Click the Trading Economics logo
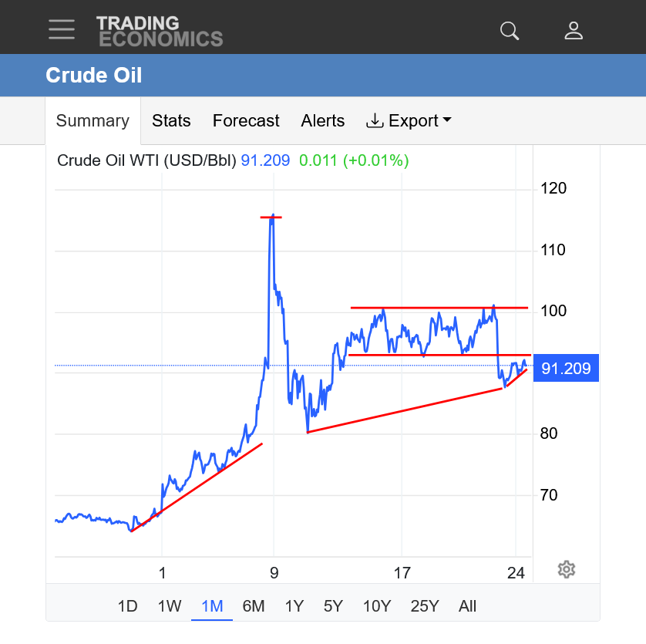The height and width of the screenshot is (644, 646). click(160, 31)
